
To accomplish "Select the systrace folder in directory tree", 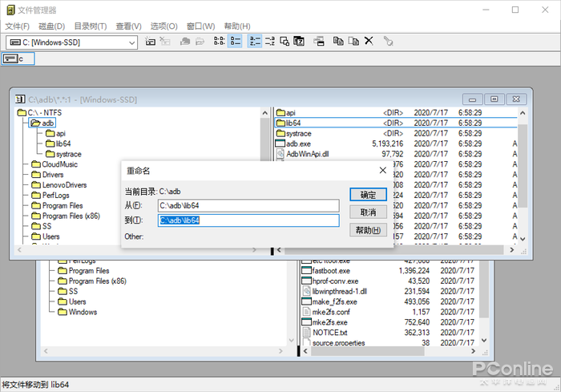I will point(68,154).
